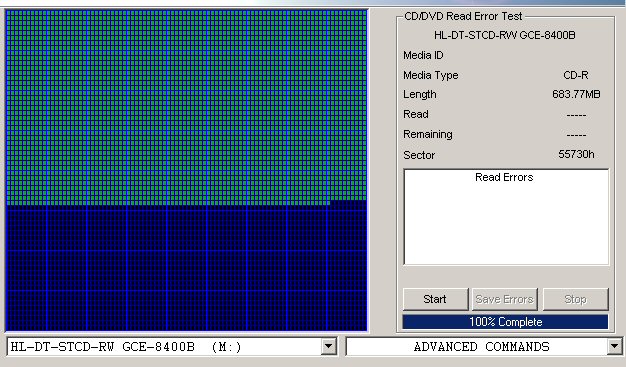Click the dark blue unscanned sector area
Viewport: 626px width, 367px height.
(186, 268)
